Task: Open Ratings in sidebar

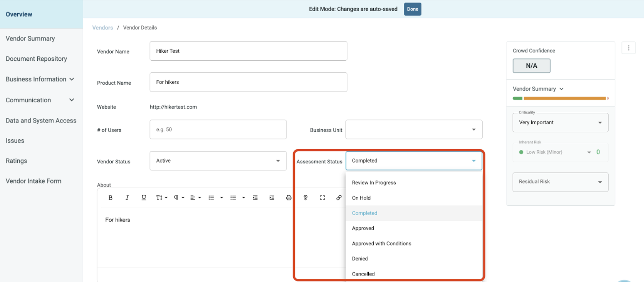Action: (17, 161)
